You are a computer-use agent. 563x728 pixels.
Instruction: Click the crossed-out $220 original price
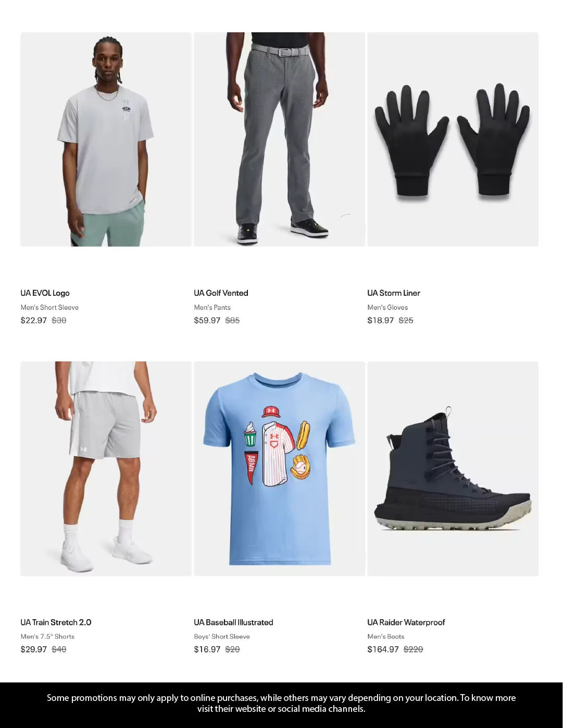[414, 649]
